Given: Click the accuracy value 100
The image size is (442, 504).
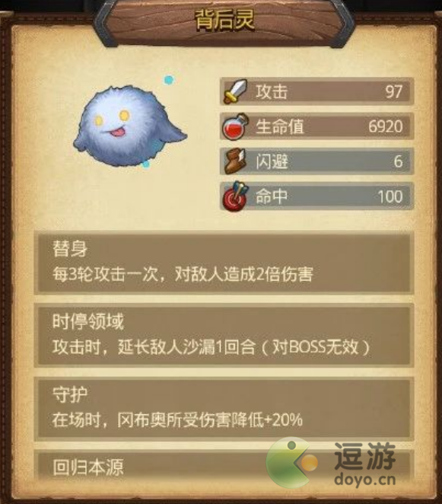Looking at the screenshot, I should coord(390,196).
